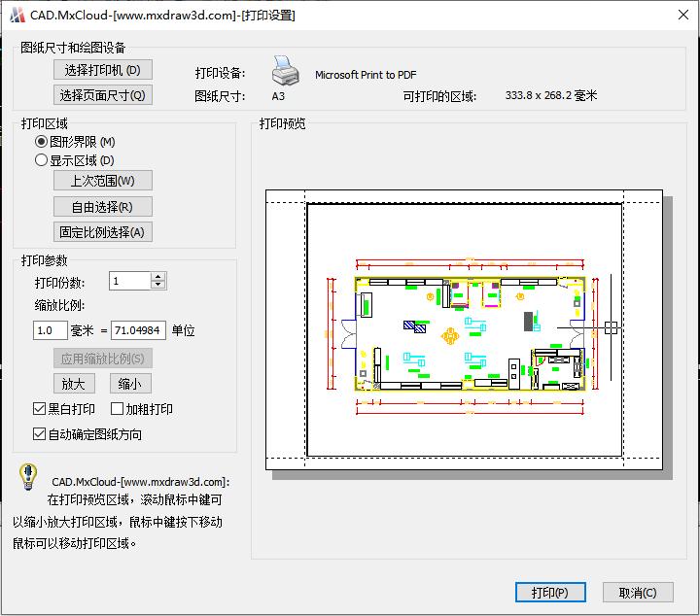Click 固定比例选择(A) button
700x616 pixels.
click(103, 232)
